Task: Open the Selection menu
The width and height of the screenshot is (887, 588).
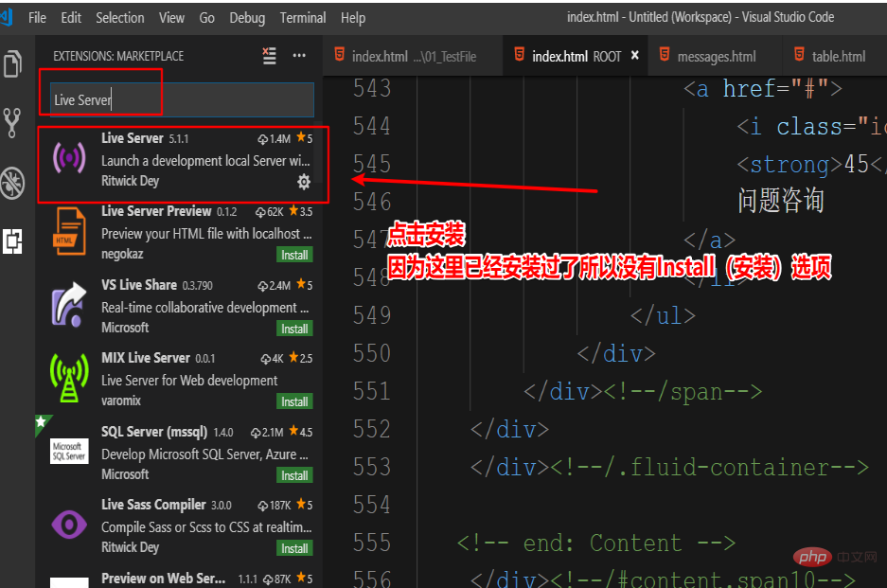Action: 120,18
